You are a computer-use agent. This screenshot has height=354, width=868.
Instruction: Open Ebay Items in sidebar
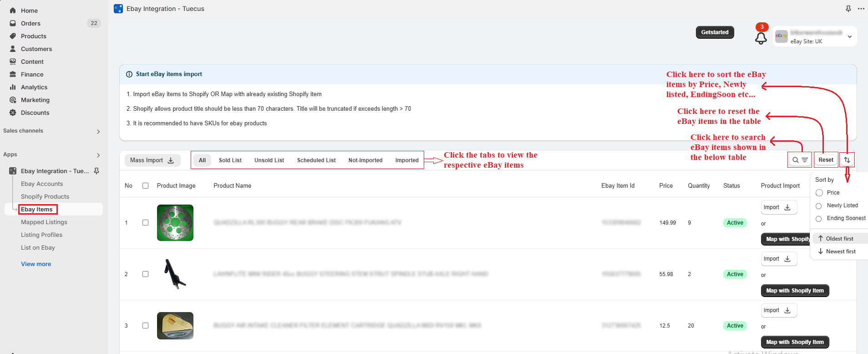[37, 209]
